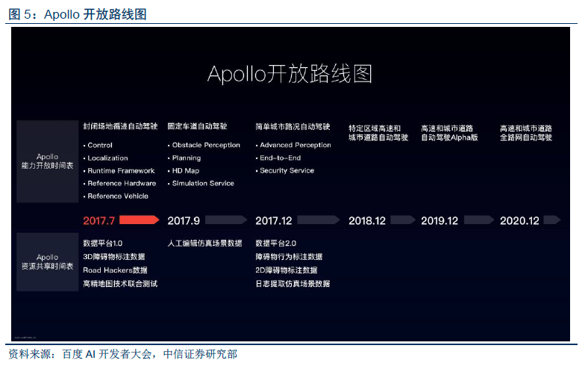Click the heading 高速和城市道路全路网自动驾驶

[526, 133]
